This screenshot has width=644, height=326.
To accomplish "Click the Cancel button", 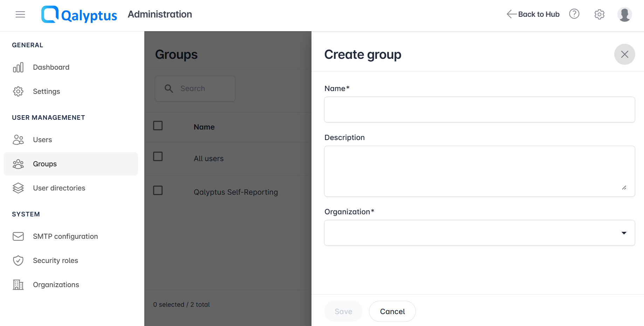I will coord(392,311).
